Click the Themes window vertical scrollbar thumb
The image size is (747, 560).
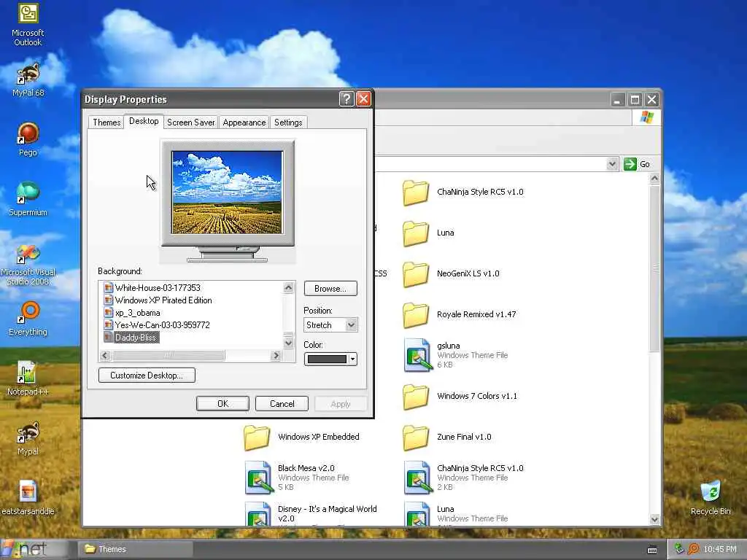[655, 268]
